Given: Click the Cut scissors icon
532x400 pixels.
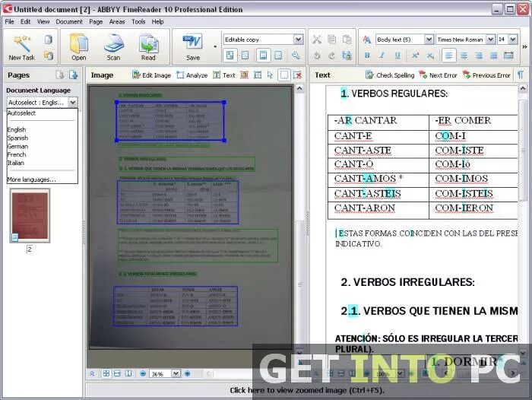Looking at the screenshot, I should (x=317, y=40).
